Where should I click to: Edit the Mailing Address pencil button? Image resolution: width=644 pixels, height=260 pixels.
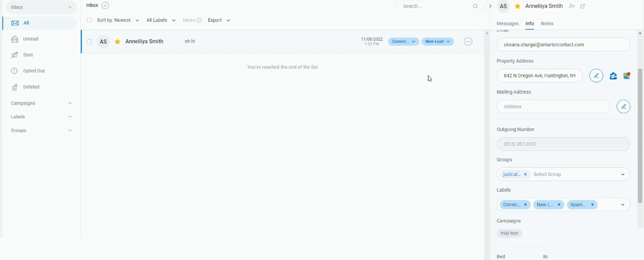point(623,107)
